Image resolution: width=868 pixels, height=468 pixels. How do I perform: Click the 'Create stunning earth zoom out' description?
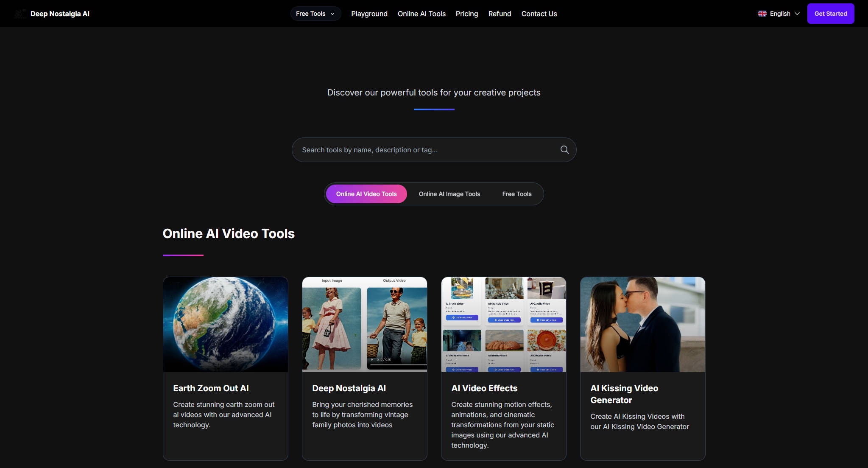click(224, 415)
